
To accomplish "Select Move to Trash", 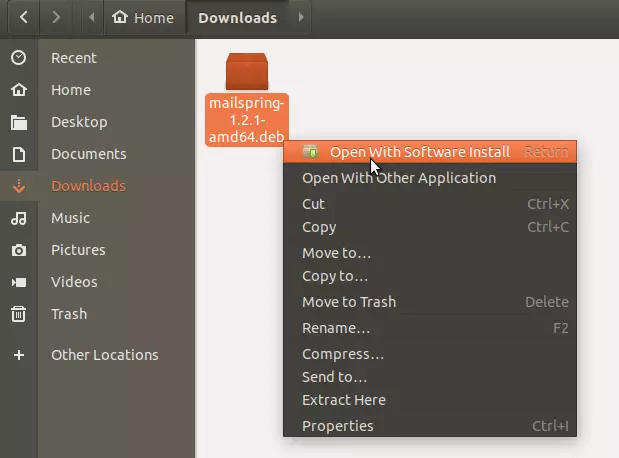I will [430, 302].
